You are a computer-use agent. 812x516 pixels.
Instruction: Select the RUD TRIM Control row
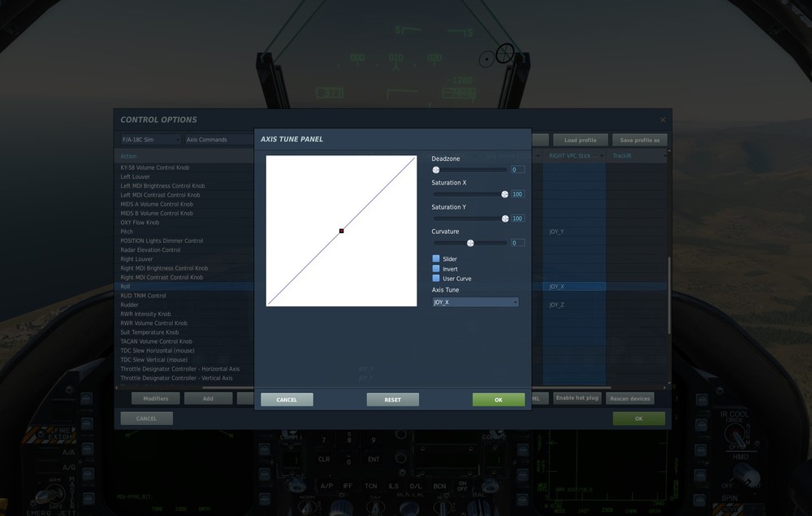click(184, 296)
